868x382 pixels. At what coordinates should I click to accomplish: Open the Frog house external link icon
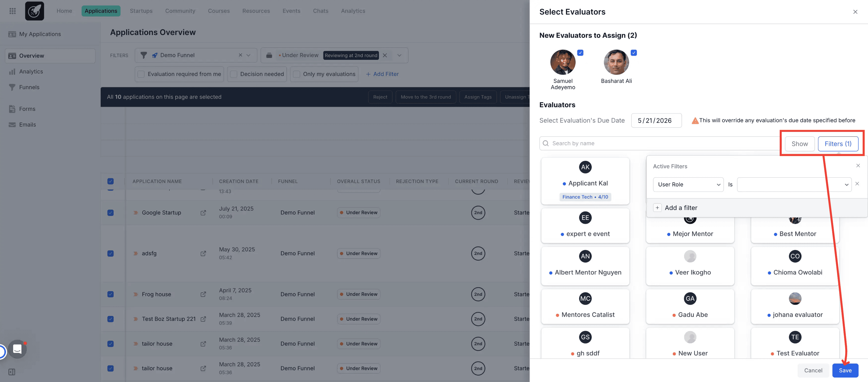[203, 294]
